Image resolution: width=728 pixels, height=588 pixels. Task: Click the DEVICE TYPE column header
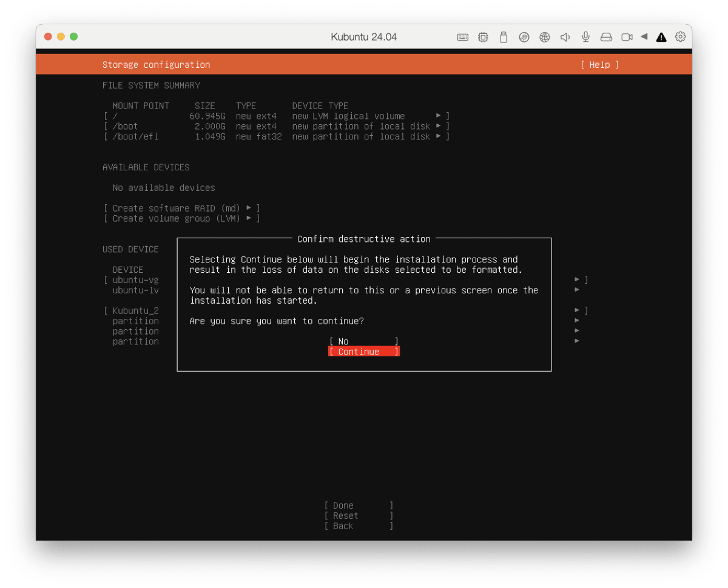tap(320, 105)
